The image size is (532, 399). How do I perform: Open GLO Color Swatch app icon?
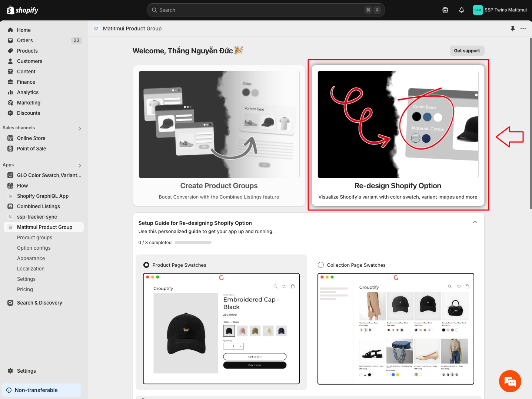pos(10,175)
